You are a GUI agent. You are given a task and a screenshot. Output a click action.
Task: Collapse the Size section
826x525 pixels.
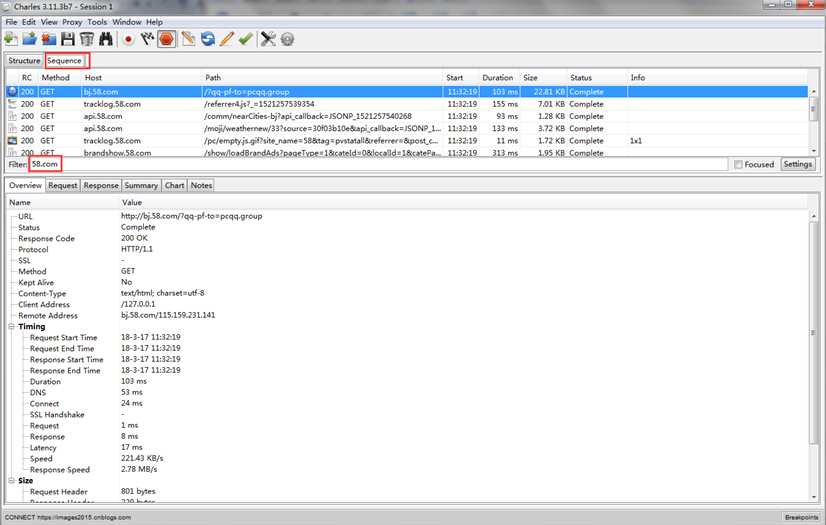pyautogui.click(x=11, y=481)
